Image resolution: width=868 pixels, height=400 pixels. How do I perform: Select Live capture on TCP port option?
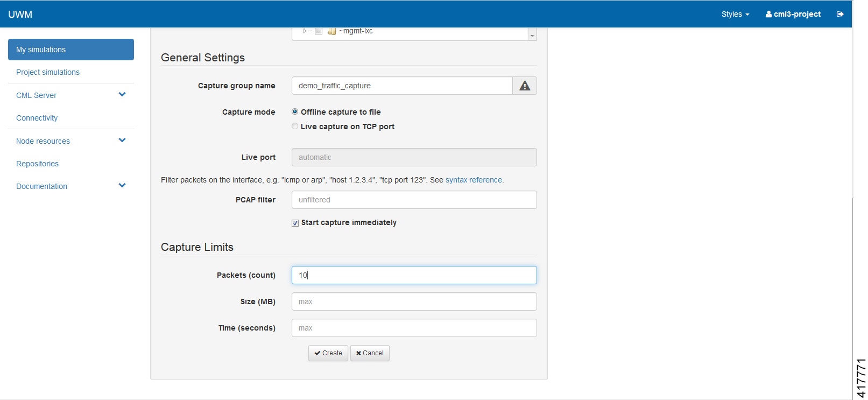click(295, 127)
